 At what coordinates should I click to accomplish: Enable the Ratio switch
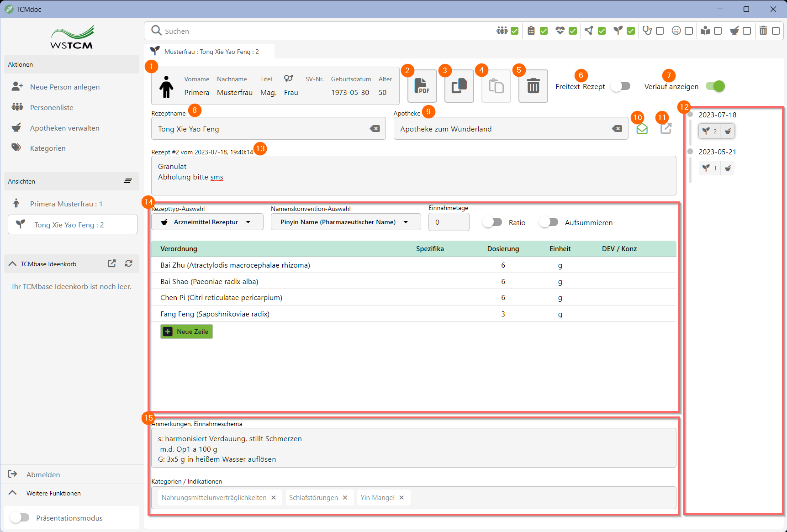[492, 222]
